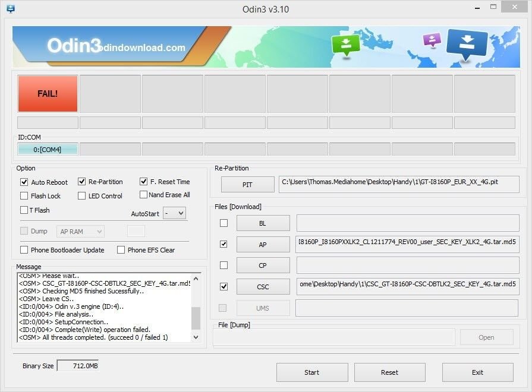Click the Start button
Screen dimensions: 532x392
[312, 372]
